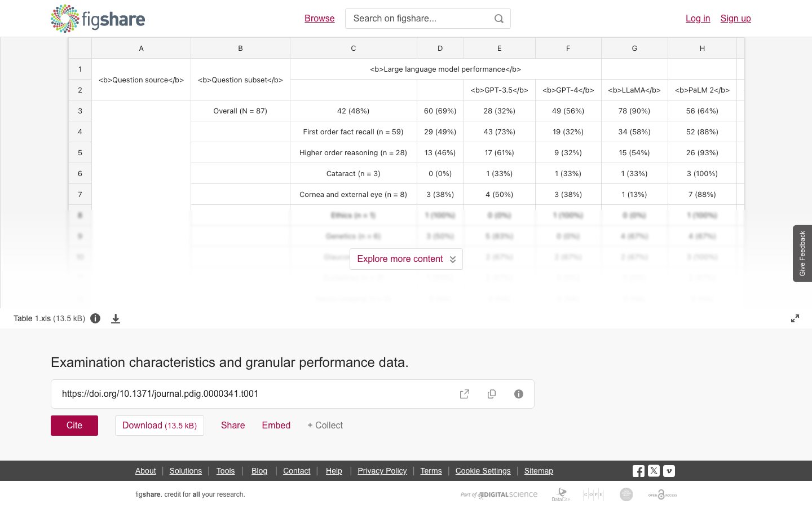Click the "<b>LLaMA</b>" cell
This screenshot has width=812, height=508.
[634, 90]
